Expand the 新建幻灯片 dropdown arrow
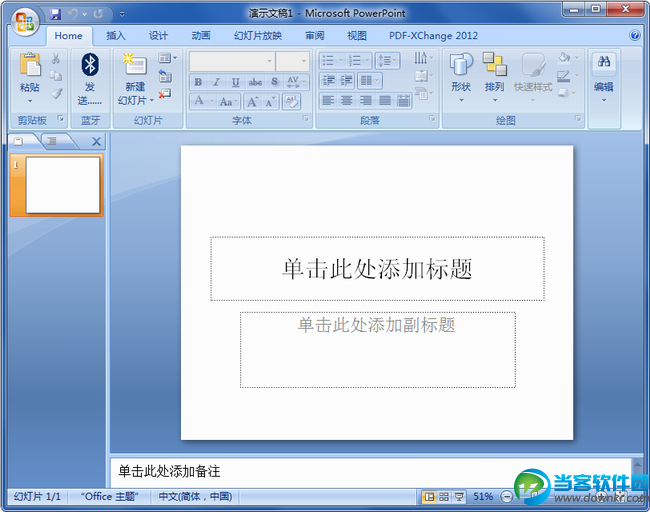The image size is (650, 512). [x=152, y=101]
